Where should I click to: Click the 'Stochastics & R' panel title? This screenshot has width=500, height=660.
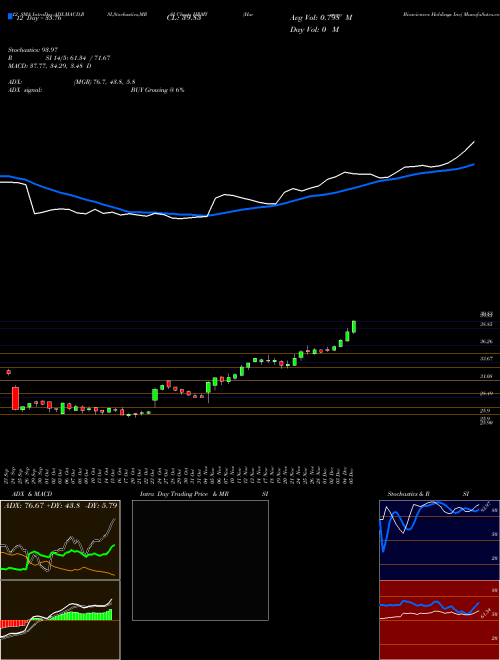click(x=409, y=494)
